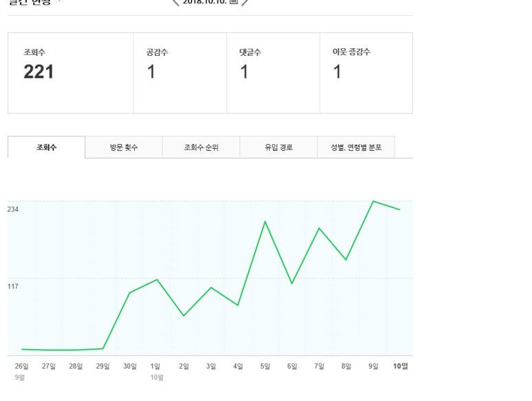
Task: Click the 조회수 221 summary card
Action: pyautogui.click(x=70, y=72)
